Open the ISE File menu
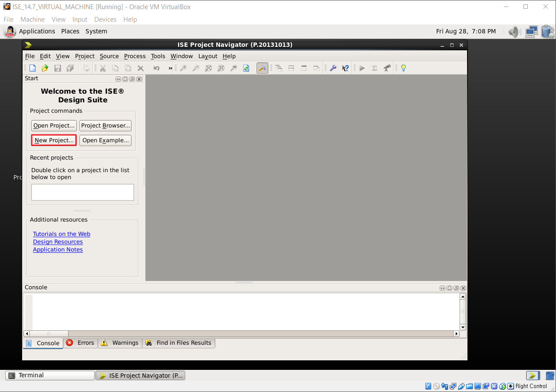 [x=30, y=56]
